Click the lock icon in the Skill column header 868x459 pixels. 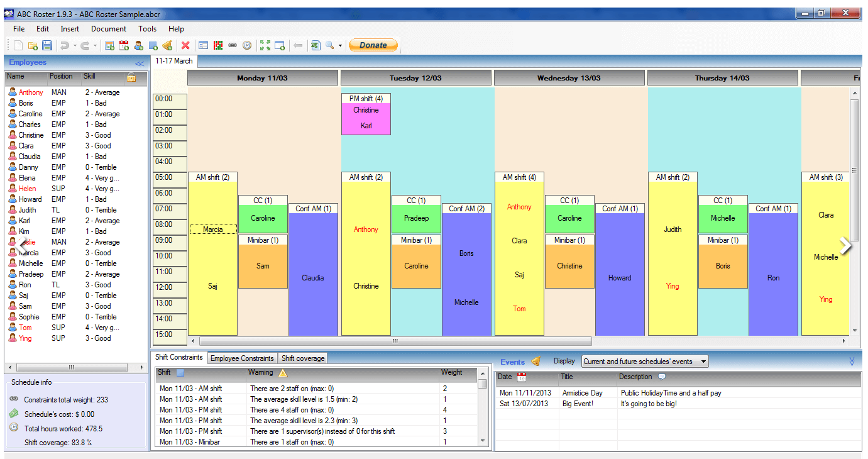point(131,77)
